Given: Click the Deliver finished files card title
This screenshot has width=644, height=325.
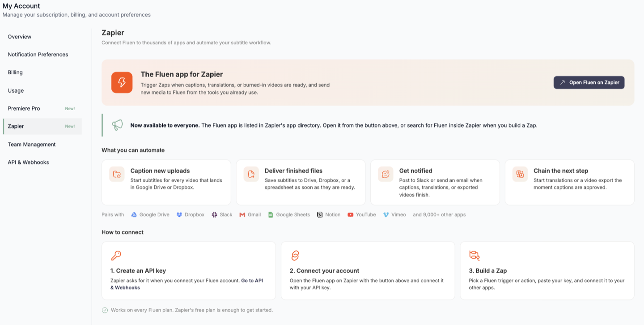Looking at the screenshot, I should click(293, 171).
